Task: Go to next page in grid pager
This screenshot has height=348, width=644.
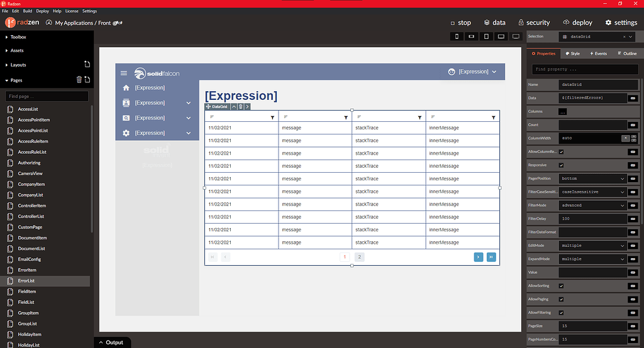Action: coord(479,257)
